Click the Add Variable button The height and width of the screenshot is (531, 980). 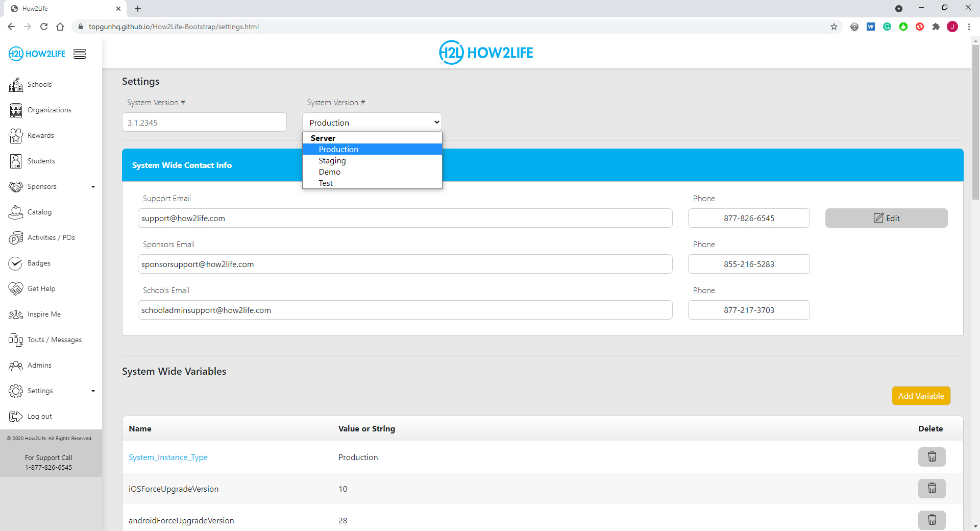pyautogui.click(x=921, y=396)
